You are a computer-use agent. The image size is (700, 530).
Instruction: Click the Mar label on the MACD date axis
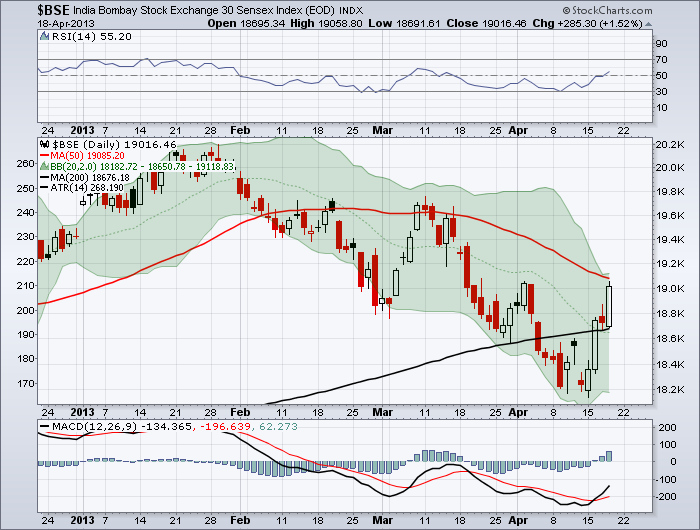click(383, 520)
